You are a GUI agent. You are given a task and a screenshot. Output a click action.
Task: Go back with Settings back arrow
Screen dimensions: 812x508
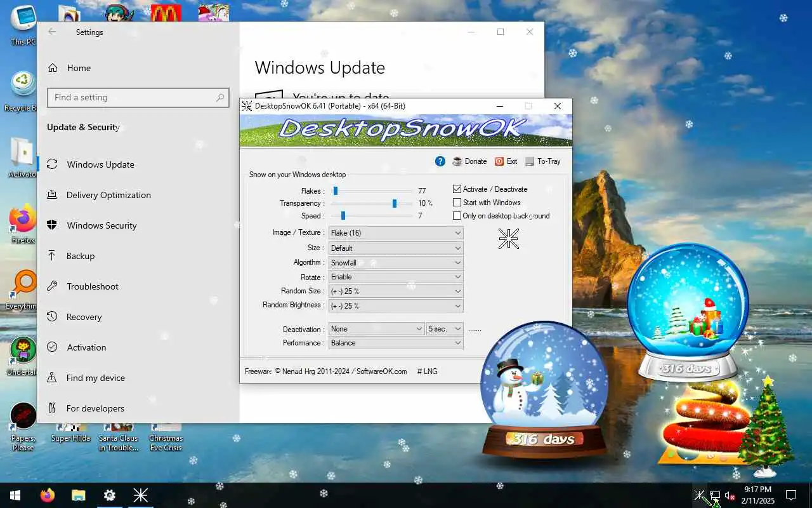coord(52,32)
